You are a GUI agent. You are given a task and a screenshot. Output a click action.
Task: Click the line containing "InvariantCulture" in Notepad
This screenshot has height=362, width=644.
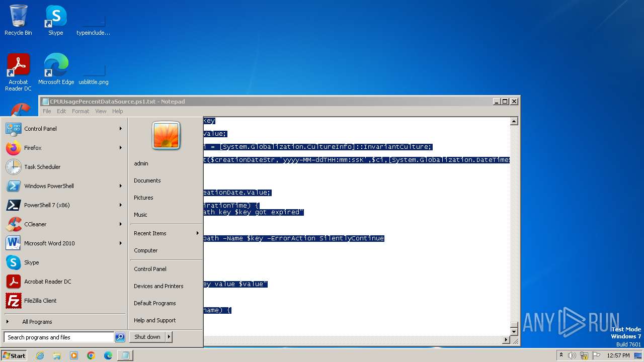point(318,147)
